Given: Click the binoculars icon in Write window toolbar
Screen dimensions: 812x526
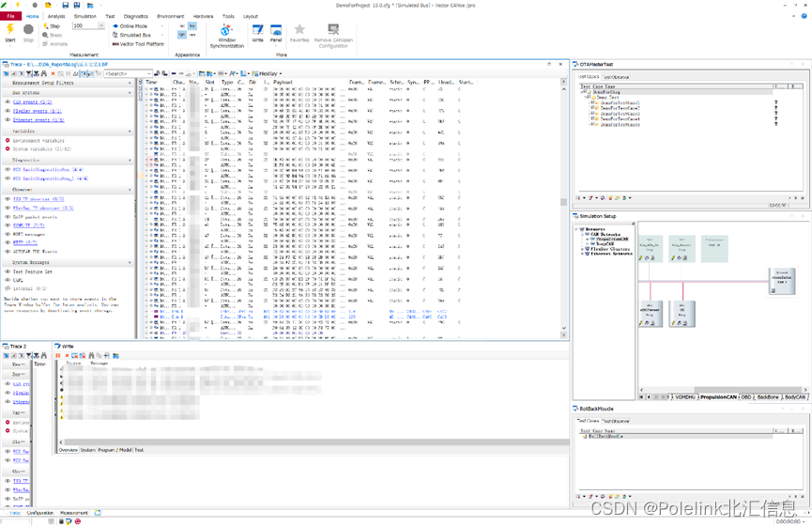Looking at the screenshot, I should pyautogui.click(x=91, y=355).
